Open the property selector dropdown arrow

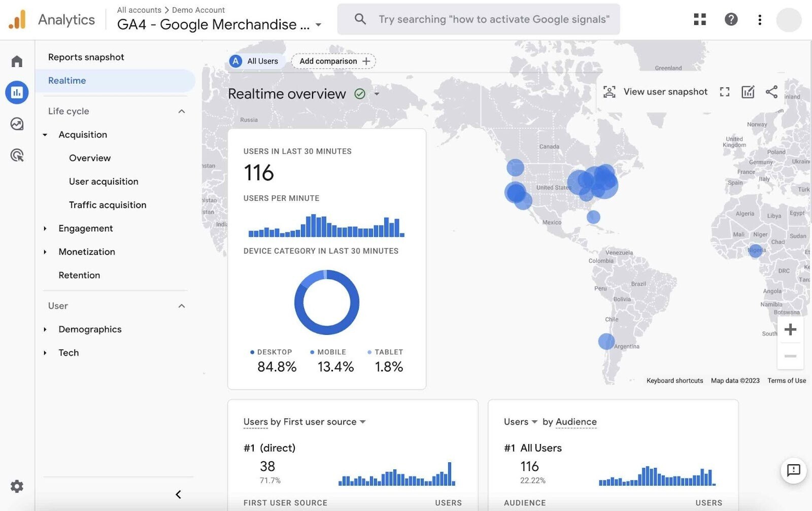tap(318, 25)
